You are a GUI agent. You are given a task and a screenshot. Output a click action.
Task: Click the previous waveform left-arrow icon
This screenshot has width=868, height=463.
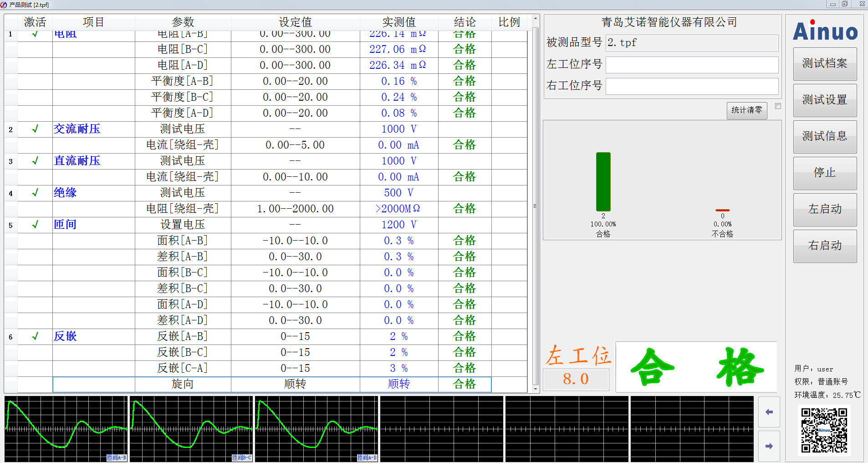(x=769, y=412)
